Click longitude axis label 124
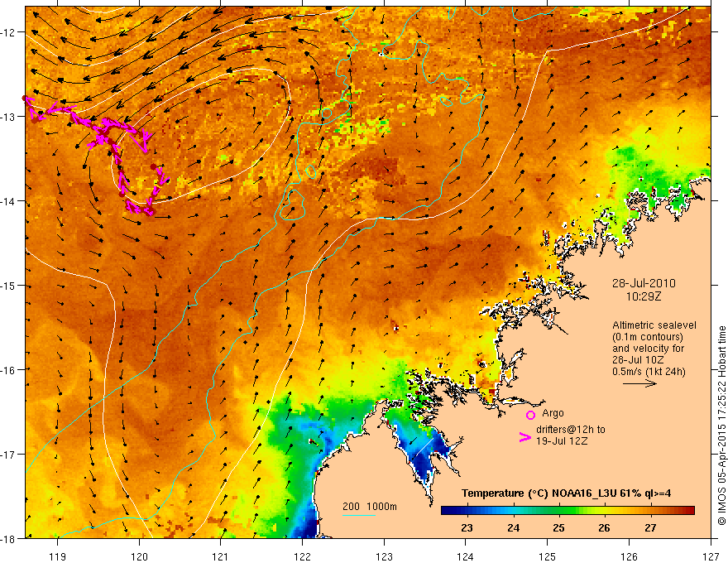The height and width of the screenshot is (563, 728). pyautogui.click(x=466, y=556)
